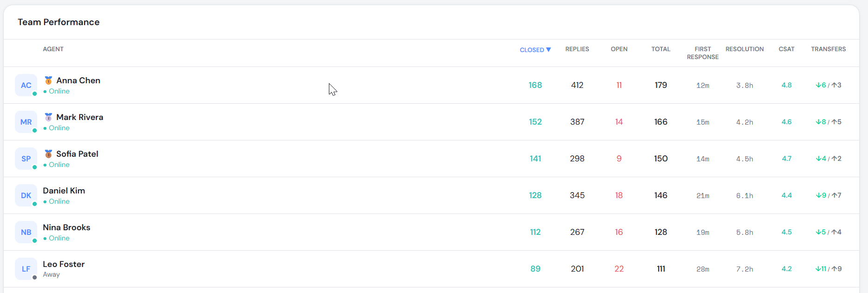Click the AGENT column header
868x293 pixels.
point(53,49)
